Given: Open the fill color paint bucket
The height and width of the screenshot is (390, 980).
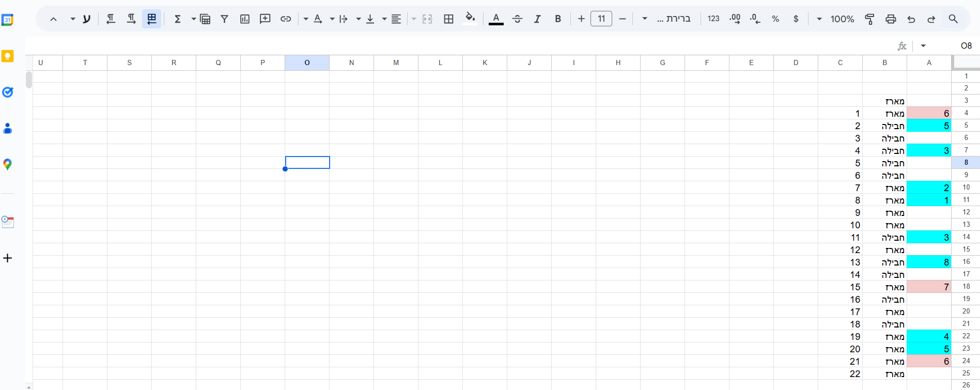Looking at the screenshot, I should coord(470,19).
